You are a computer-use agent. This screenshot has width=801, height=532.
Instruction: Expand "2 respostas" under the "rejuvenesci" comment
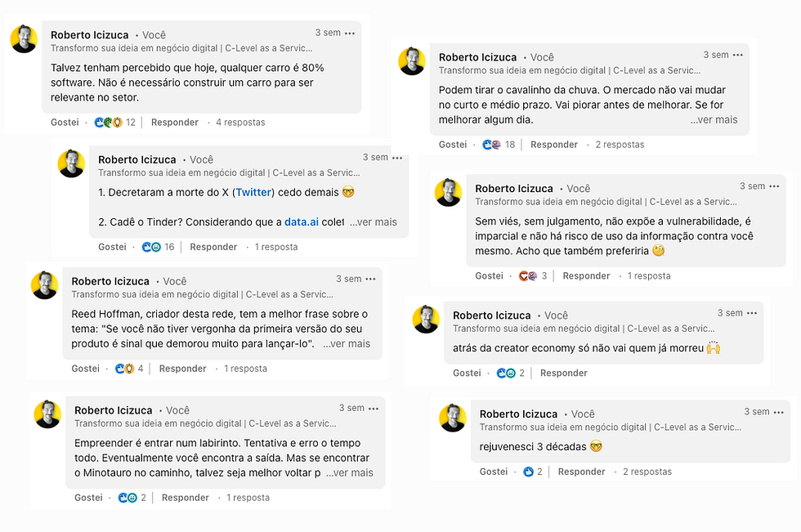pos(647,471)
